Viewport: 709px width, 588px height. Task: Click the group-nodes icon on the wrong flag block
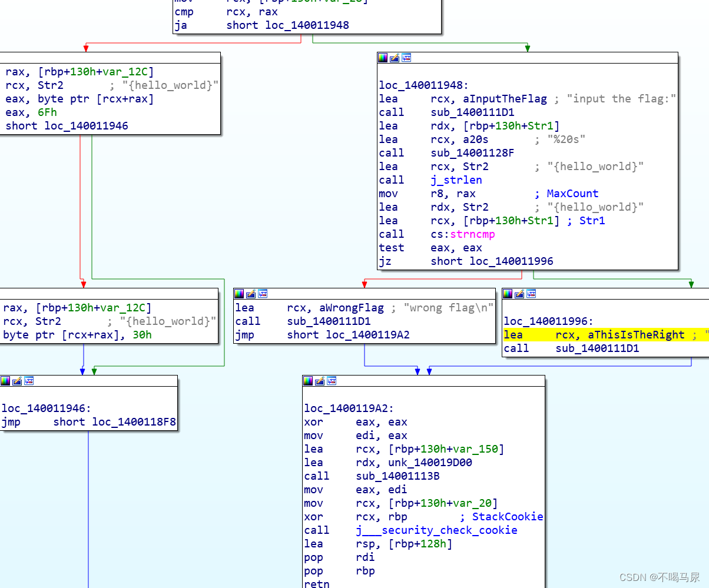click(x=262, y=294)
